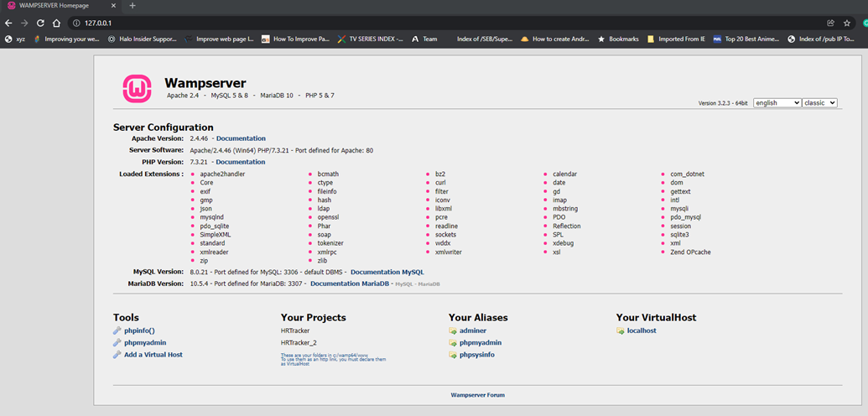Open Index of /pub IP To... bookmark

click(822, 39)
